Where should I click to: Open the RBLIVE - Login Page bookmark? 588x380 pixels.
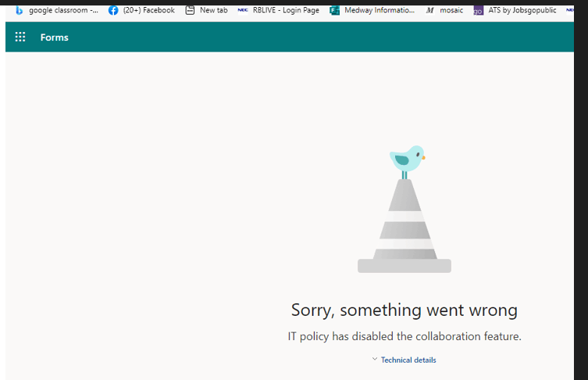[x=286, y=10]
